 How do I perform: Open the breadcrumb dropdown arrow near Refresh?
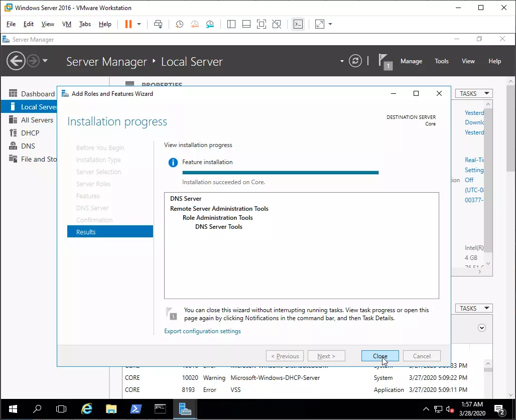(342, 61)
